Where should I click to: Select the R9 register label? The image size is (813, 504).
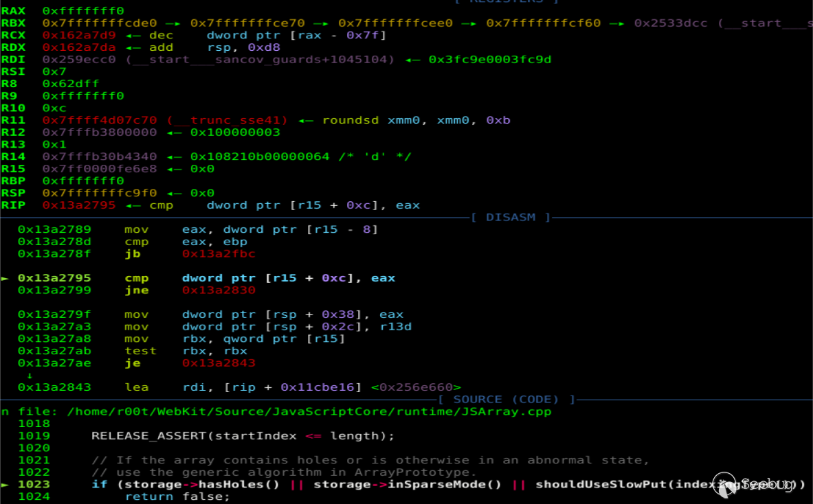coord(10,96)
